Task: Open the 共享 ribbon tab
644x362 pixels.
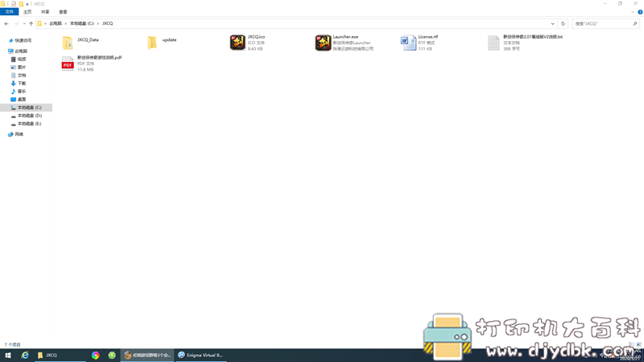Action: [45, 12]
